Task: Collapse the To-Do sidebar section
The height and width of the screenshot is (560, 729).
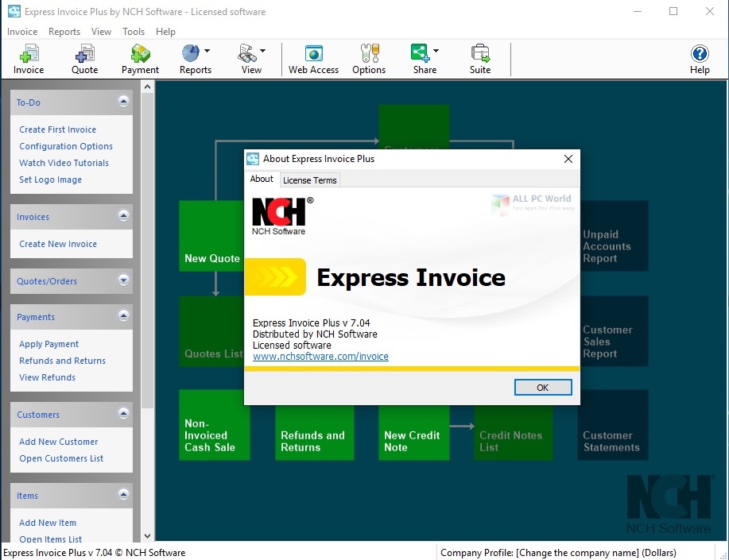Action: (x=123, y=102)
